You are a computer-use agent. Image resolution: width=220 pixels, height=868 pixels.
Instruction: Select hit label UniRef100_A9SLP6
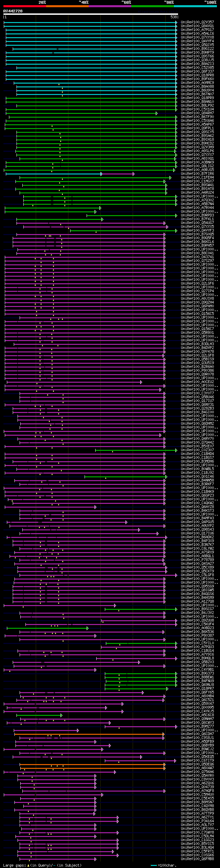pyautogui.click(x=197, y=151)
